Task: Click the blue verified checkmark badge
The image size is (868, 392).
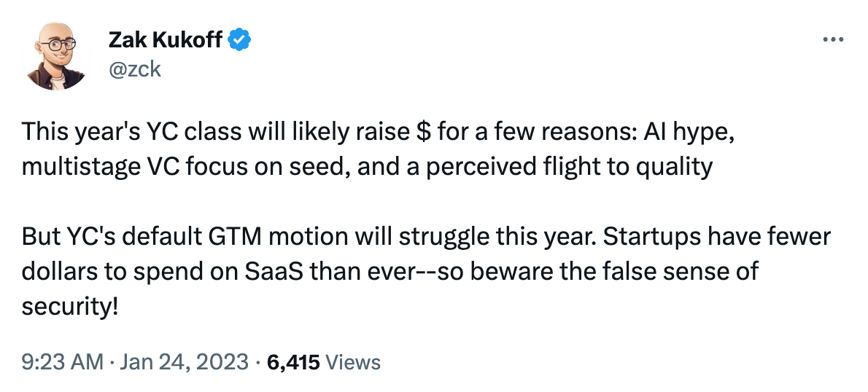Action: 239,41
